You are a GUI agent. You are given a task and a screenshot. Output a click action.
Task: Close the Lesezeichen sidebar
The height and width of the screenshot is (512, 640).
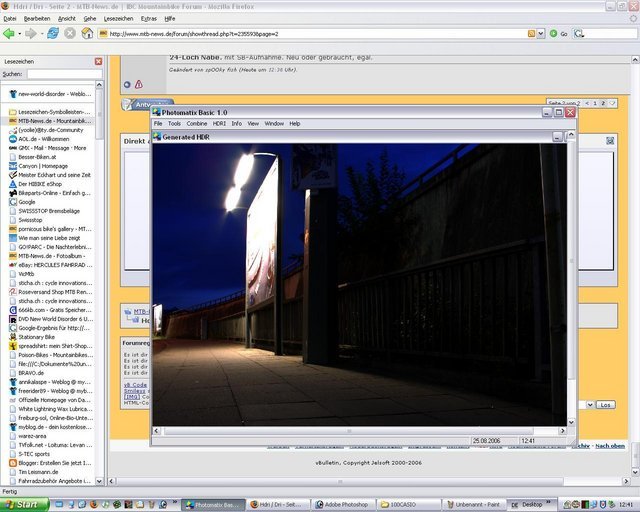tap(98, 61)
